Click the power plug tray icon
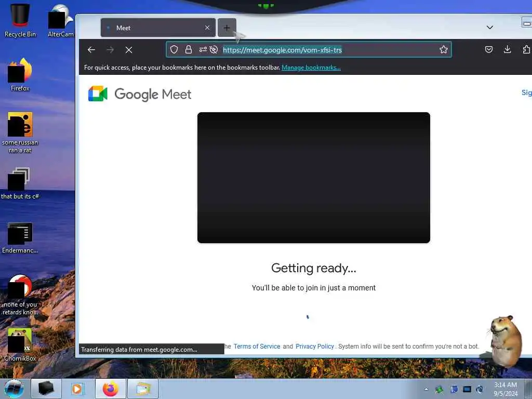The height and width of the screenshot is (399, 532). 480,389
